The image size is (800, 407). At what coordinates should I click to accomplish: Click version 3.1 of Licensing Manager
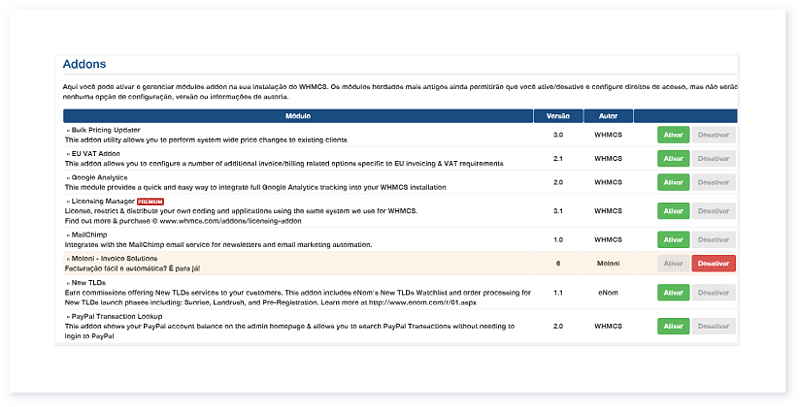point(558,211)
